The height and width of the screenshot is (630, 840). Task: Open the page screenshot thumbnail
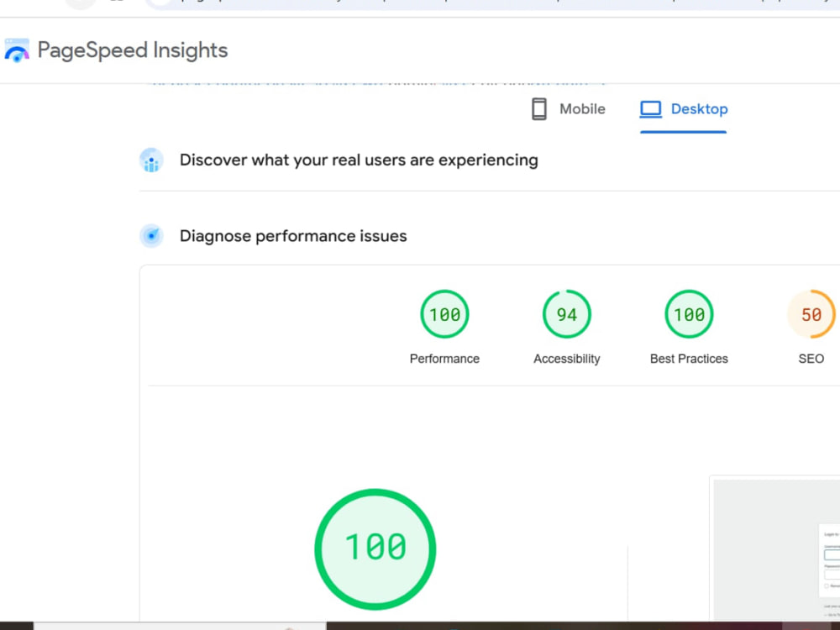click(775, 549)
